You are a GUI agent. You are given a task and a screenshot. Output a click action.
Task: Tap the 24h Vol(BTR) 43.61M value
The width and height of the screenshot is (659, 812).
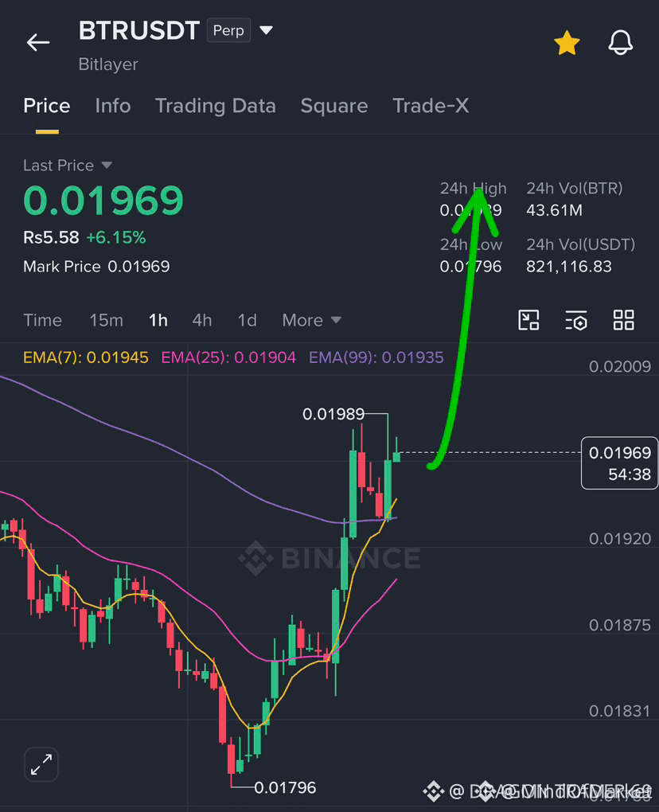555,210
